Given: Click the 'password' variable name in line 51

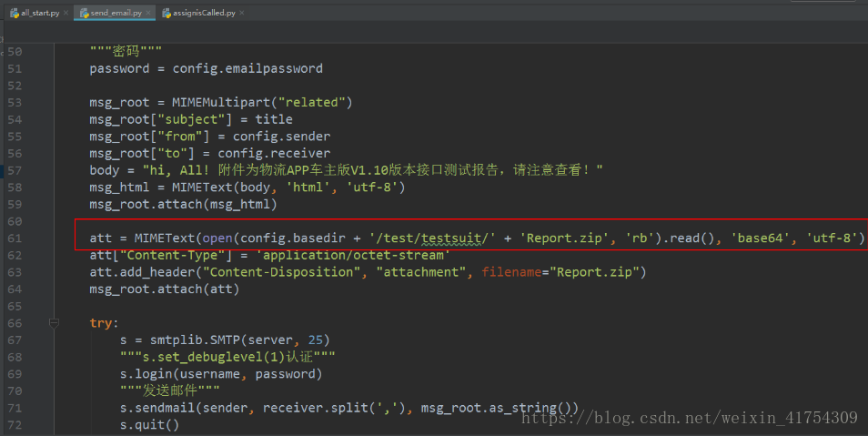Looking at the screenshot, I should [119, 68].
